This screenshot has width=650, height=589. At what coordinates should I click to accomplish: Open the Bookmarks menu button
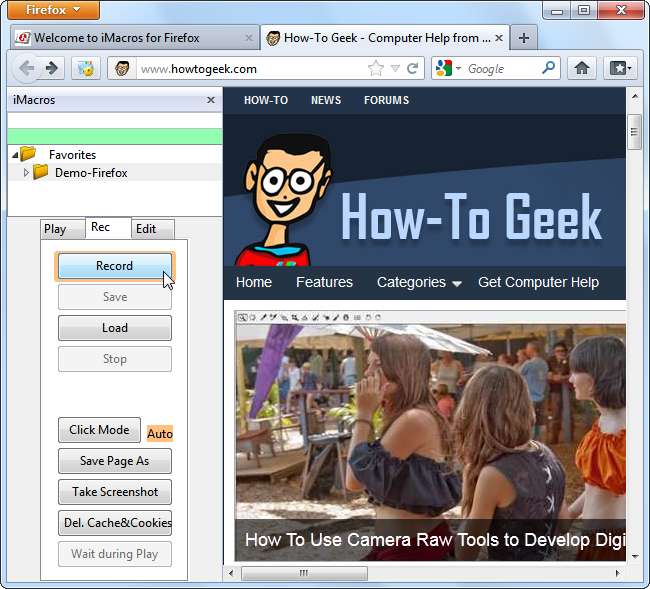pos(620,68)
